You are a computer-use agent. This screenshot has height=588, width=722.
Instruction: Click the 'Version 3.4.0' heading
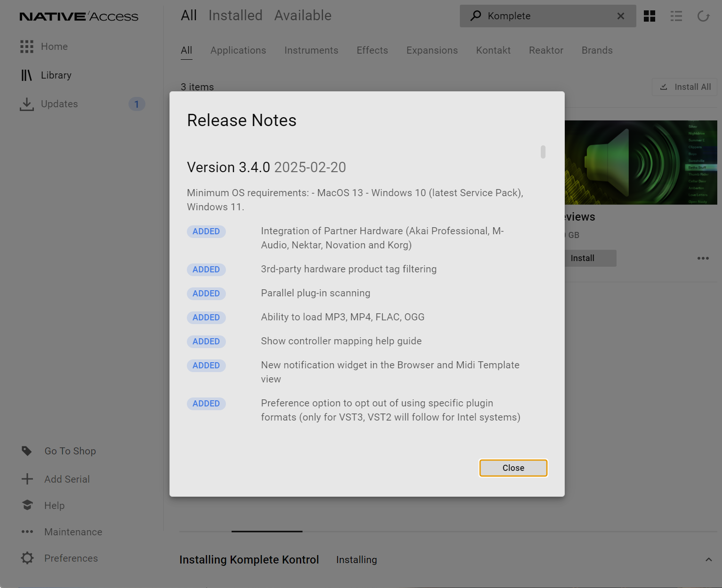[x=229, y=167]
